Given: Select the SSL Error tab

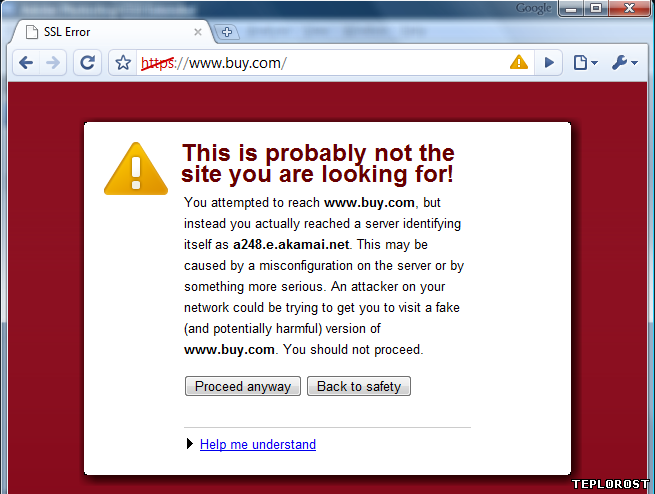Looking at the screenshot, I should pyautogui.click(x=113, y=32).
